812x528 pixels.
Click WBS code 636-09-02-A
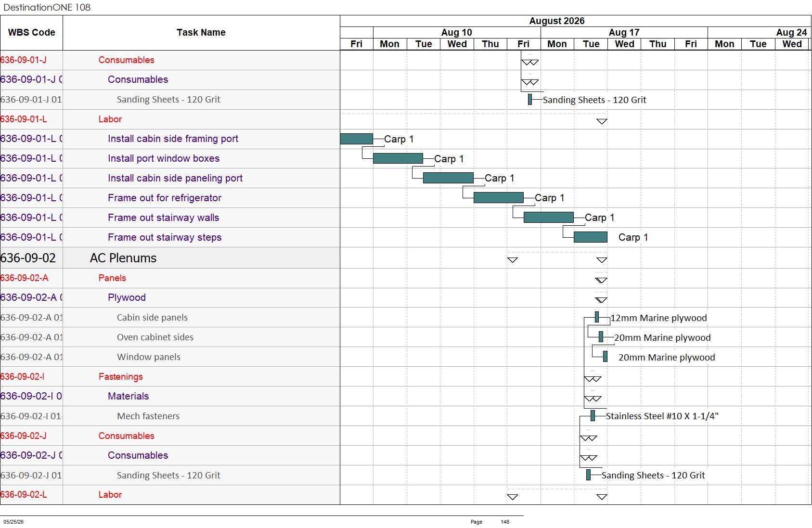pos(24,278)
